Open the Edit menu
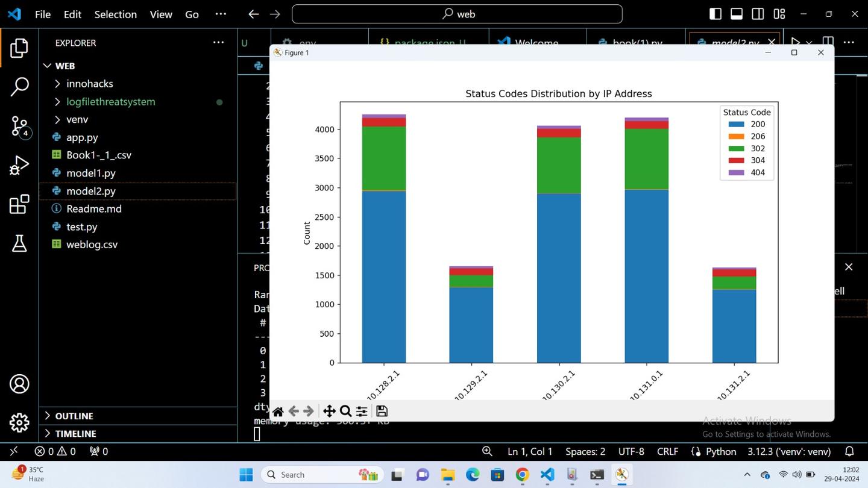The width and height of the screenshot is (868, 488). 72,14
